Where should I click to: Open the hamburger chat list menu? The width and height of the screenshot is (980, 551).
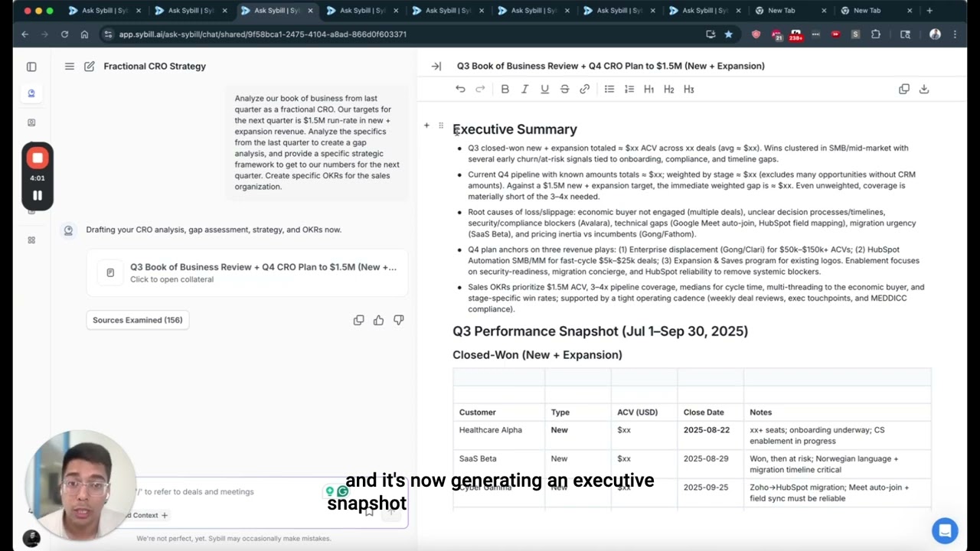coord(70,67)
